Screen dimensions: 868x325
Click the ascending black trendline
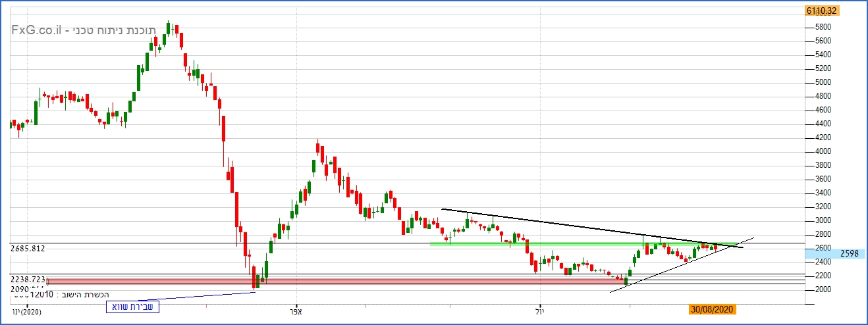682,264
